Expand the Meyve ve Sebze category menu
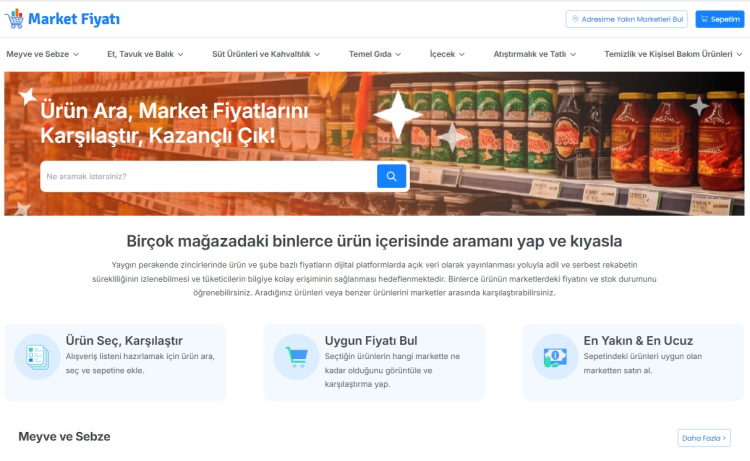Viewport: 750px width, 461px height. [42, 54]
